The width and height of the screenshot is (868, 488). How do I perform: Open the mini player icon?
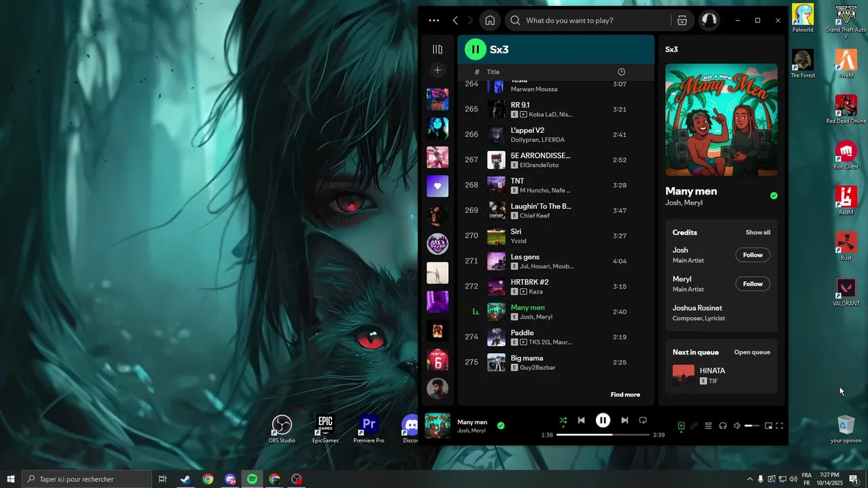[x=768, y=426]
